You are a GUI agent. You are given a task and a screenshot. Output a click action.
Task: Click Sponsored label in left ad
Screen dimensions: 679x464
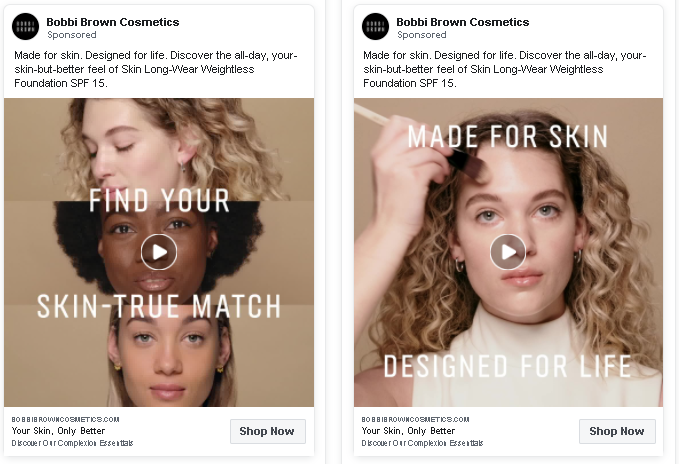[72, 35]
